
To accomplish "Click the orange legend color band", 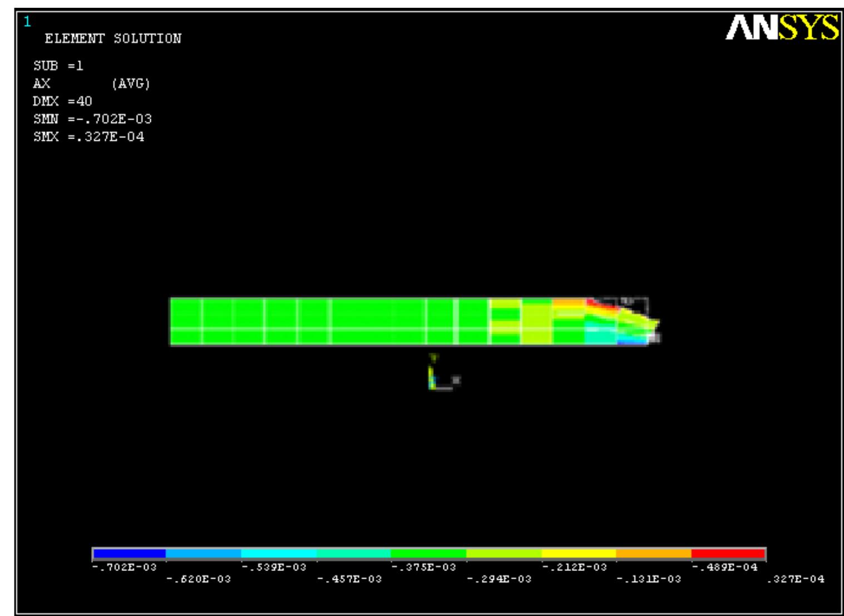I will pyautogui.click(x=654, y=554).
